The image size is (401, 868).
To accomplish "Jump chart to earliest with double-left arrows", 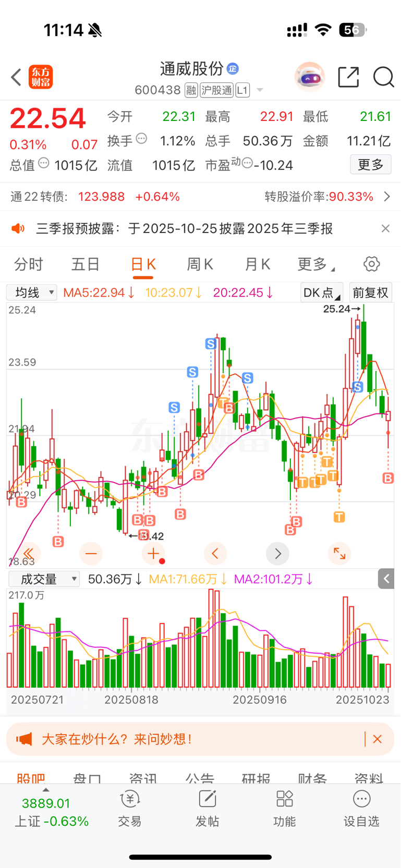I will coord(28,553).
